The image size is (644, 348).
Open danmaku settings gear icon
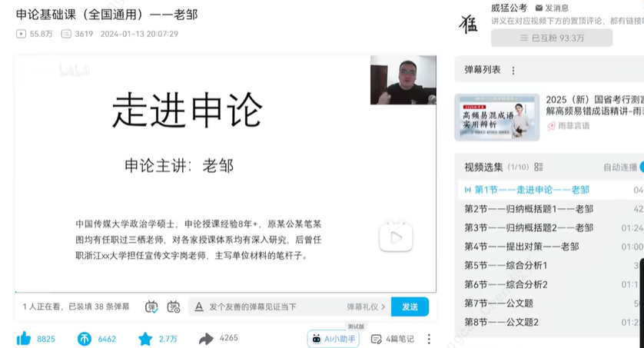coord(174,307)
